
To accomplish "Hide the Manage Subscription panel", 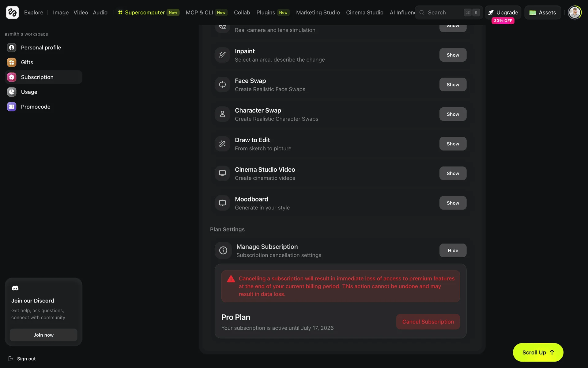I will coord(453,250).
